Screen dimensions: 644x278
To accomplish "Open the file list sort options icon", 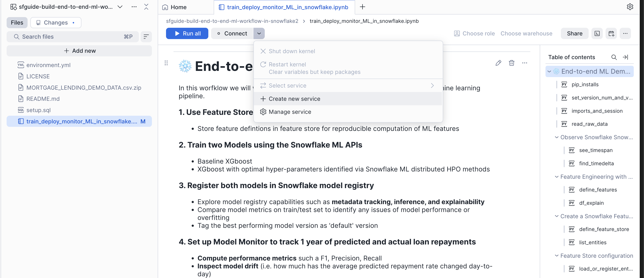I will [146, 37].
